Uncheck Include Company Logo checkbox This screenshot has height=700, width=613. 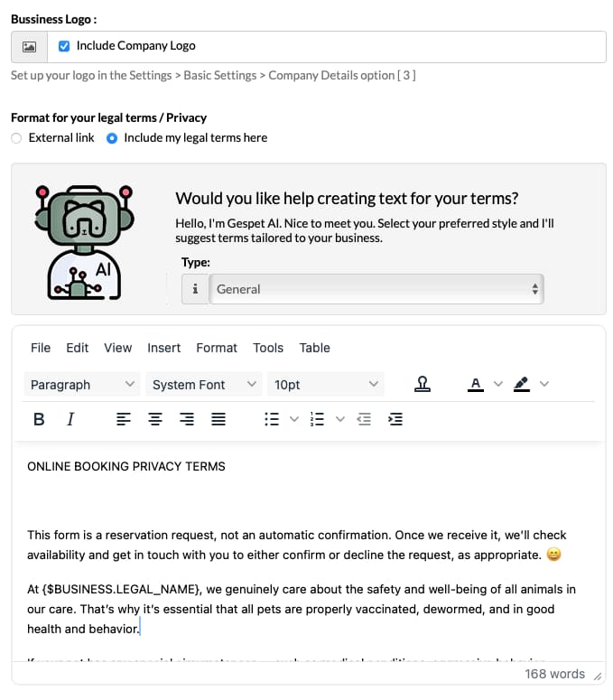pos(64,46)
